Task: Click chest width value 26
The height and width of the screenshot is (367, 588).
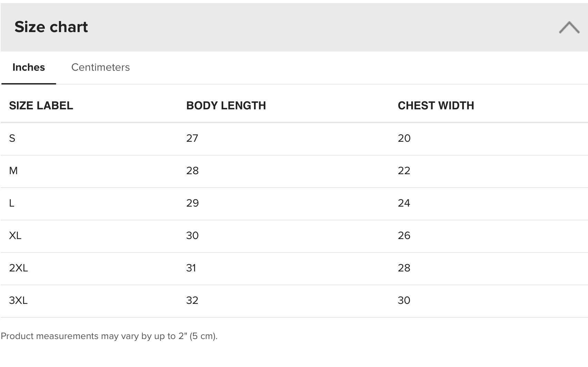Action: pos(404,236)
